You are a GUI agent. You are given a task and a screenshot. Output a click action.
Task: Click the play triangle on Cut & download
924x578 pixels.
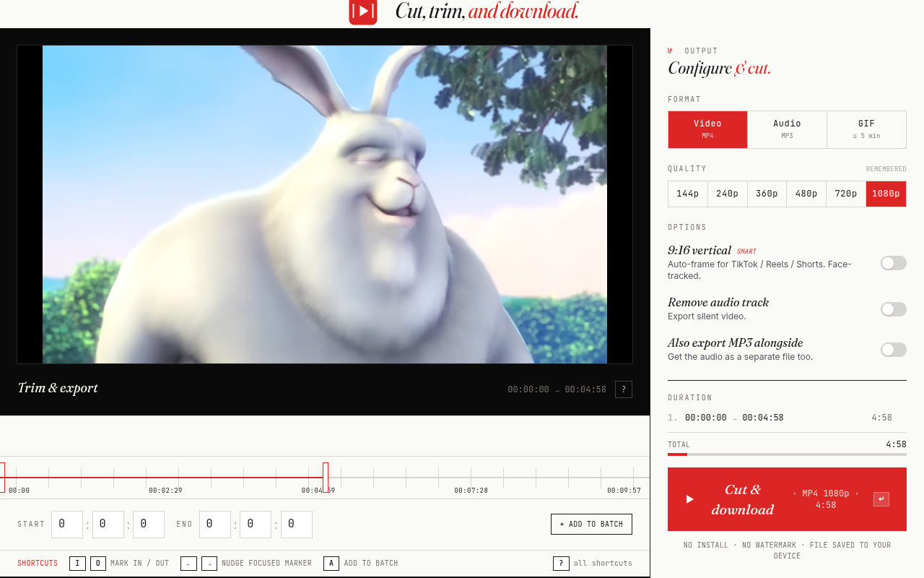689,499
